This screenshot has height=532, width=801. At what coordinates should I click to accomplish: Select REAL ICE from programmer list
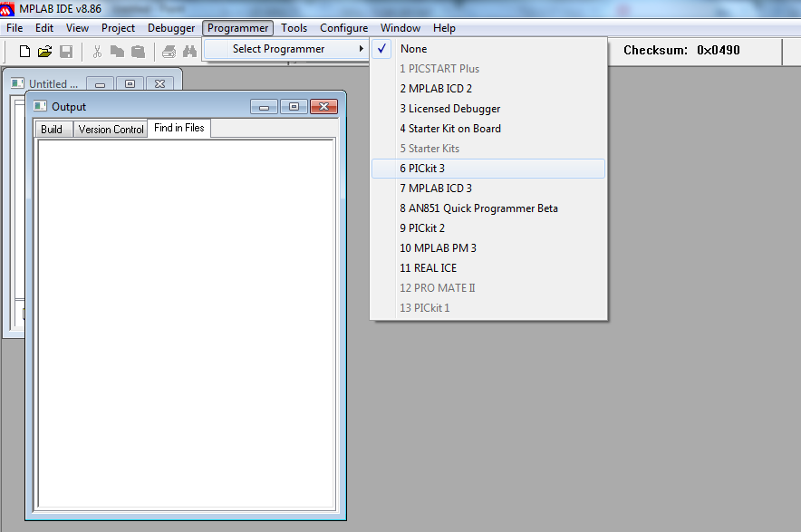[x=428, y=268]
